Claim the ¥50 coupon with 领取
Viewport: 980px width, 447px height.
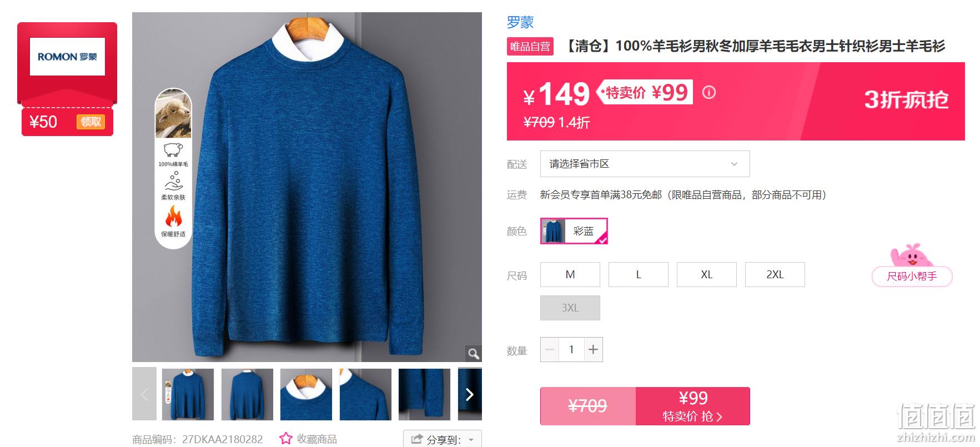pyautogui.click(x=91, y=122)
